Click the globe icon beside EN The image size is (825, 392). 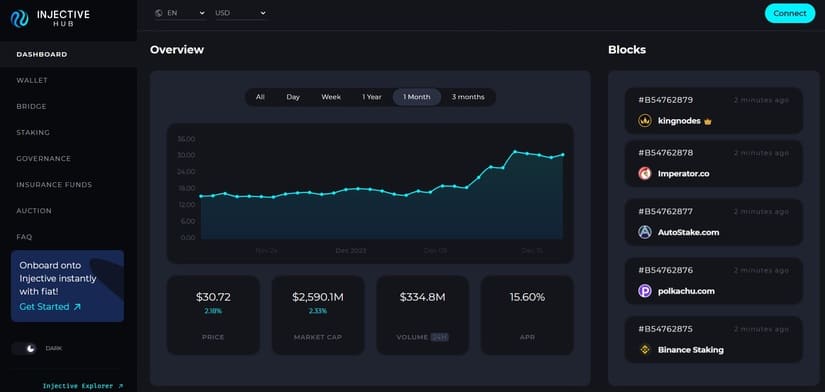[159, 13]
